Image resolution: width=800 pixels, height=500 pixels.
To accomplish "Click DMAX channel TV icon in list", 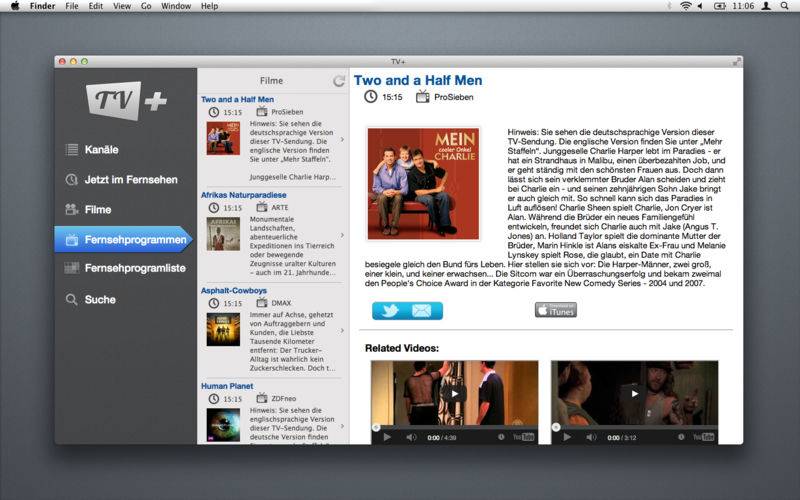I will tap(262, 303).
